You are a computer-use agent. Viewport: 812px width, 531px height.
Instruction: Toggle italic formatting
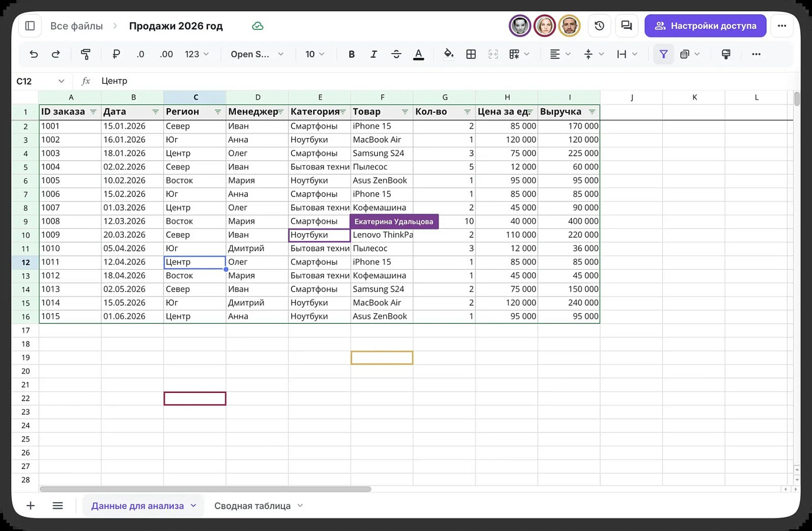point(373,54)
